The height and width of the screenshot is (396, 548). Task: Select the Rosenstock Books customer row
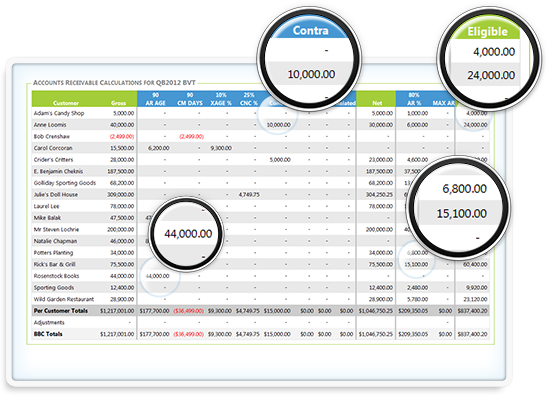(x=260, y=276)
